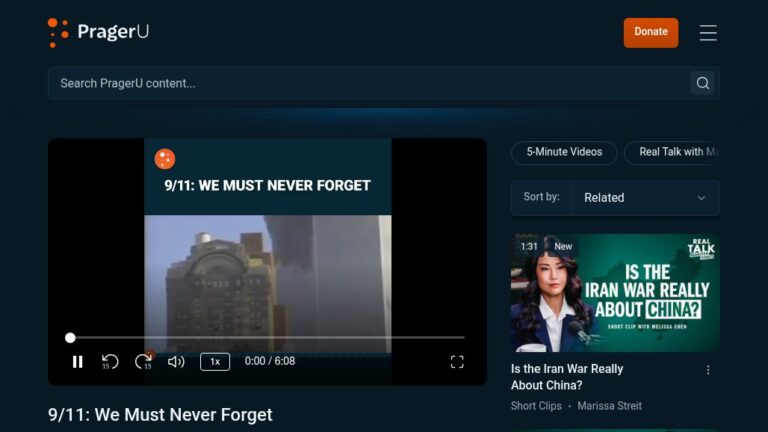Image resolution: width=768 pixels, height=432 pixels.
Task: Click the Sort by label
Action: [541, 197]
